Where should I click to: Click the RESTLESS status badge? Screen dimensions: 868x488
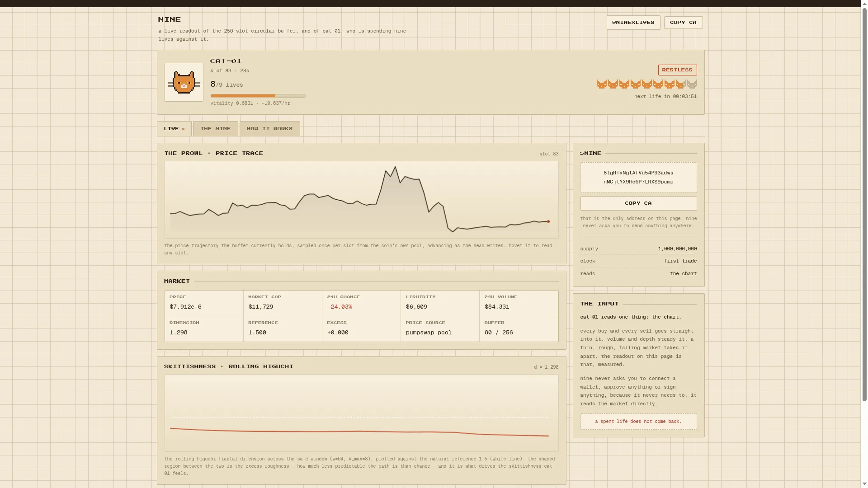point(677,70)
